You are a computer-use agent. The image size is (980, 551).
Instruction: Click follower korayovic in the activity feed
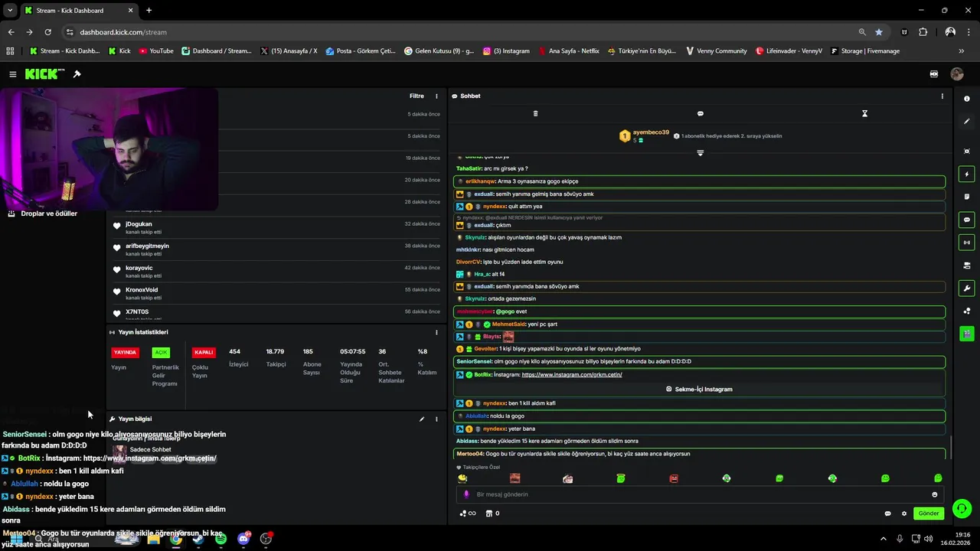[x=139, y=268]
